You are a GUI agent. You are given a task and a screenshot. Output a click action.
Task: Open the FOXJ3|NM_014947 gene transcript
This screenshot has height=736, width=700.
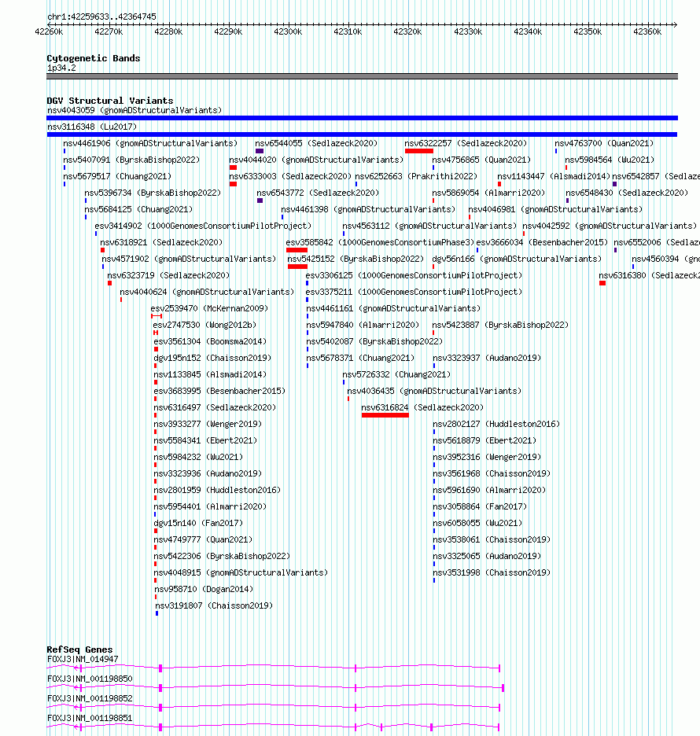pyautogui.click(x=273, y=668)
